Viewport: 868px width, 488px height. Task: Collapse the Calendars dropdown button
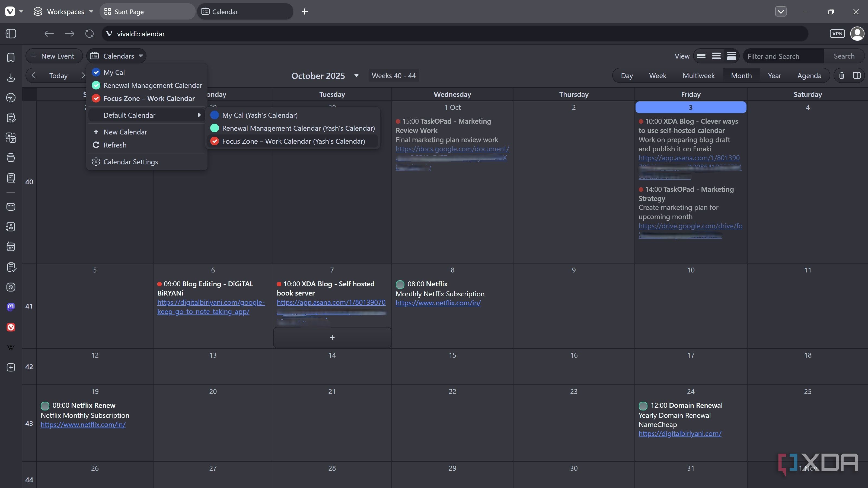pos(117,56)
